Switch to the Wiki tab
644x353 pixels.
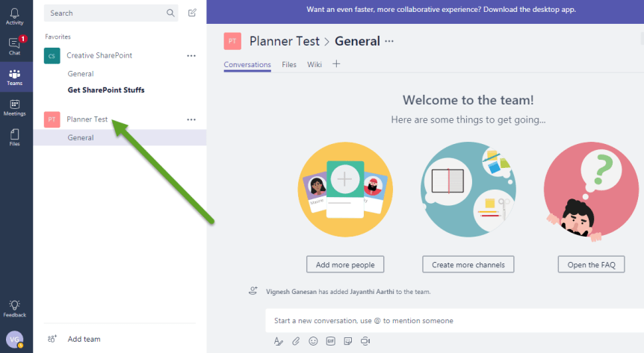(315, 65)
